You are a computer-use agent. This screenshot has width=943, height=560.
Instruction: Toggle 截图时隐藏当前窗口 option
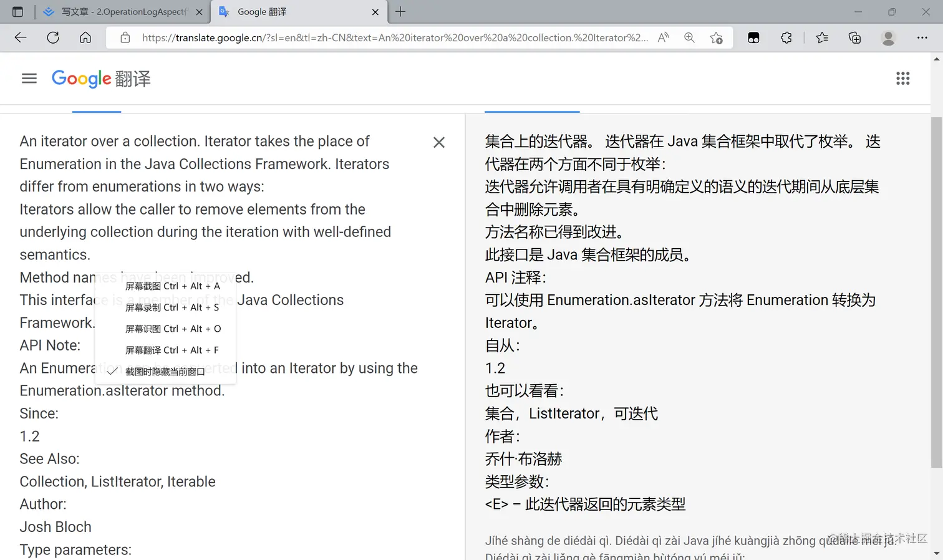tap(165, 372)
